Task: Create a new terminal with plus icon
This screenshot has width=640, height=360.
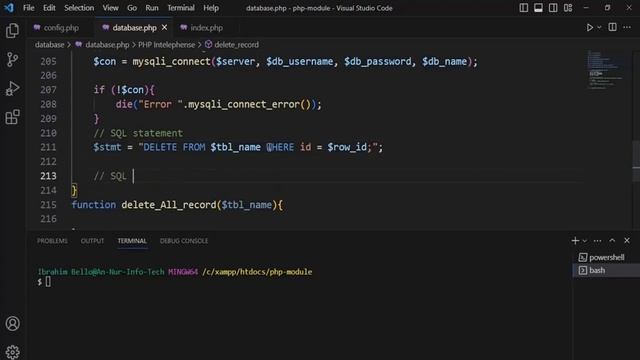Action: point(575,241)
